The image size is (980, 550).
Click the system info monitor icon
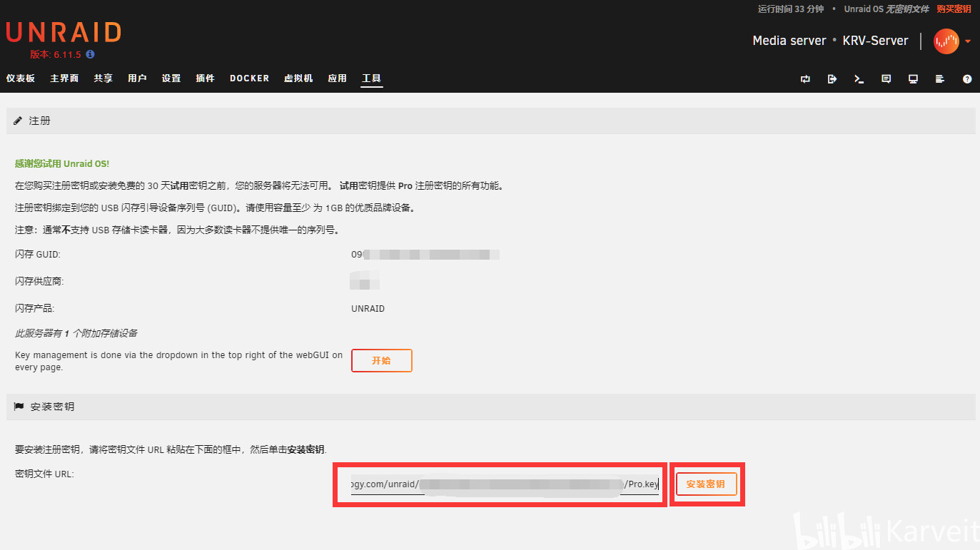(913, 79)
